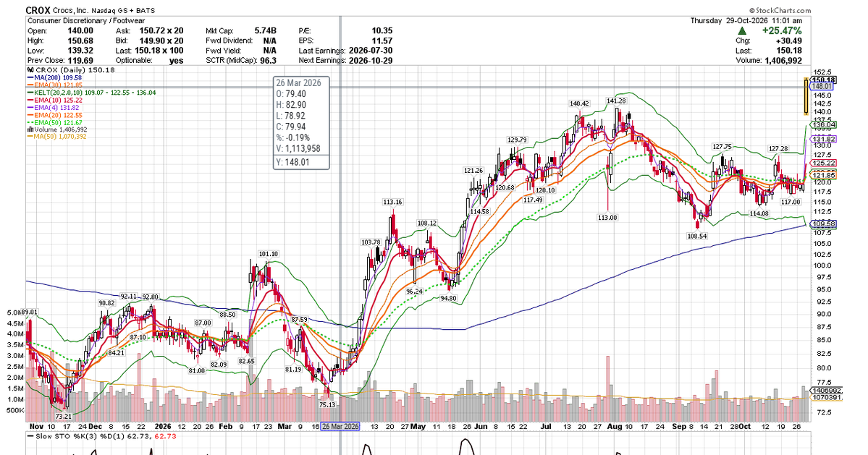868x455 pixels.
Task: Click the Low value 139.32
Action: [x=80, y=51]
